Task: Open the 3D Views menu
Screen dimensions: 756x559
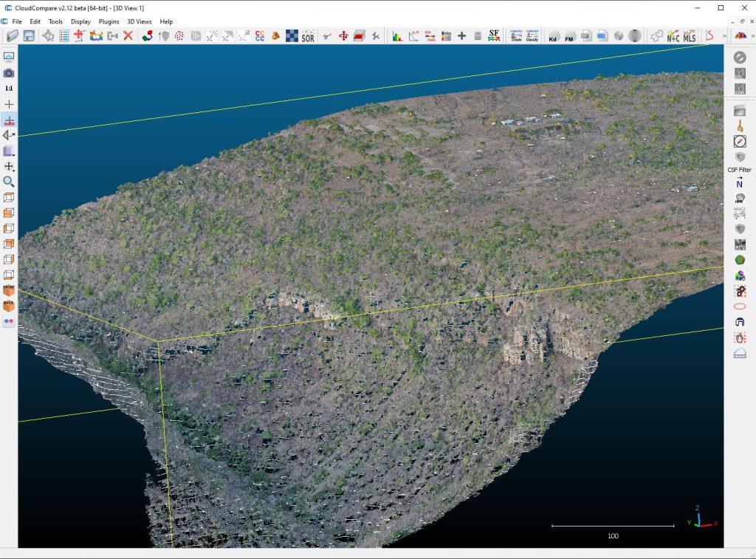Action: tap(140, 21)
